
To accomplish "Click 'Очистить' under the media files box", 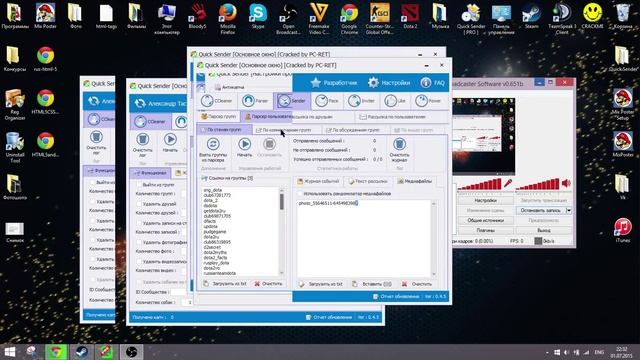I will (x=416, y=284).
